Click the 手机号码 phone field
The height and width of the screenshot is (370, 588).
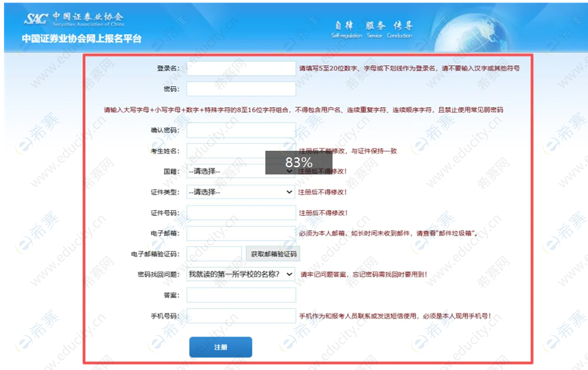click(x=241, y=316)
